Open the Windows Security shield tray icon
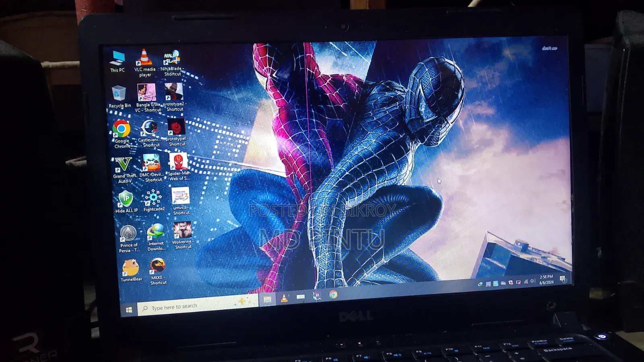Screen dimensions: 644x362 pyautogui.click(x=511, y=282)
